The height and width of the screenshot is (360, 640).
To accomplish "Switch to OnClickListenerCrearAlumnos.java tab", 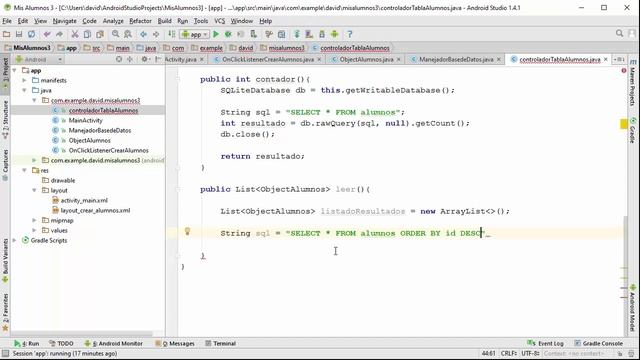I will pos(264,60).
